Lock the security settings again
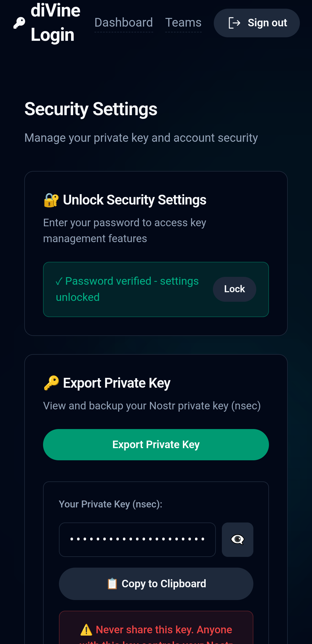This screenshot has width=312, height=644. pos(234,289)
